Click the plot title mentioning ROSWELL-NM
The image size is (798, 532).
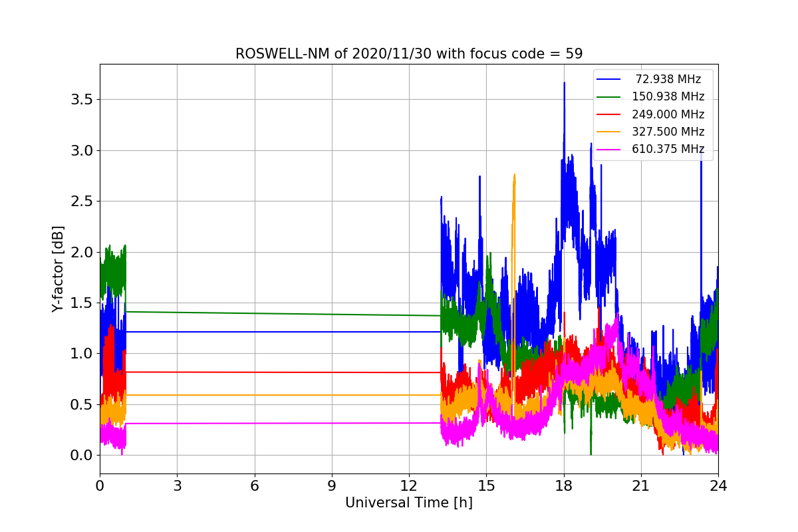pyautogui.click(x=409, y=54)
